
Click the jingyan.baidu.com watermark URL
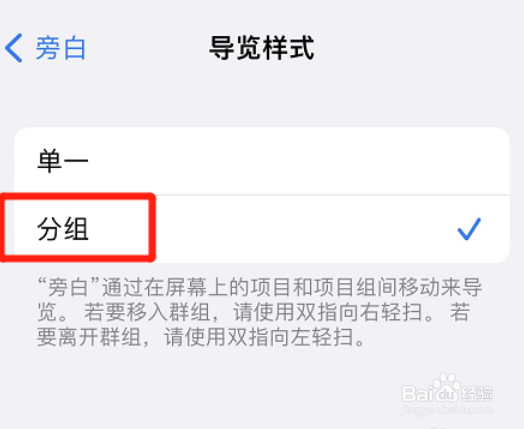tap(448, 410)
